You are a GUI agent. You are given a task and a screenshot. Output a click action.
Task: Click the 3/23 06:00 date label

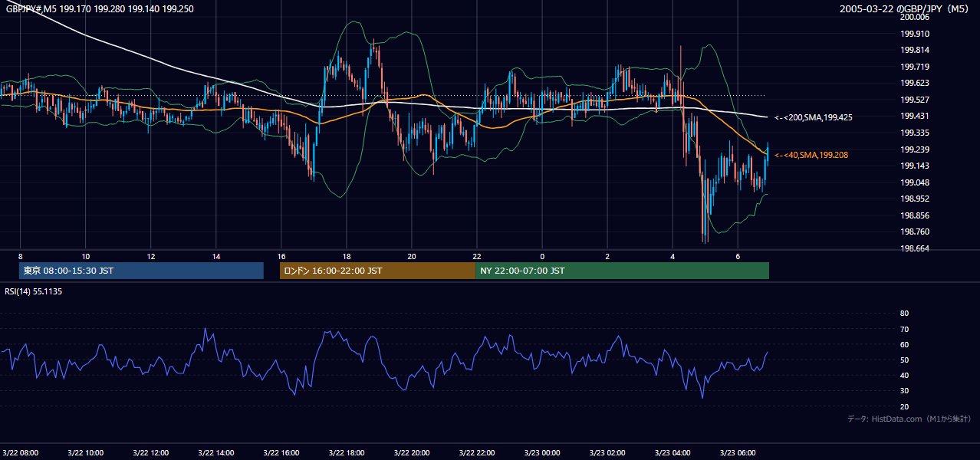point(738,452)
